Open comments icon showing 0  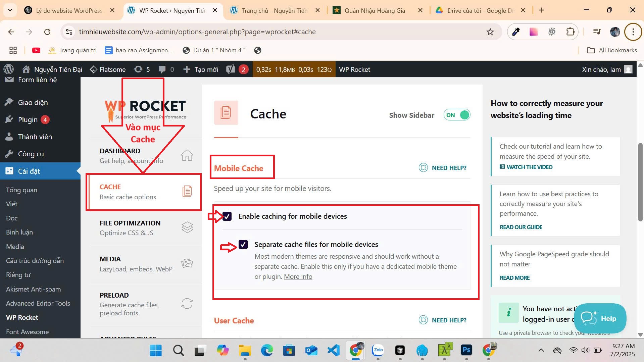pos(166,69)
